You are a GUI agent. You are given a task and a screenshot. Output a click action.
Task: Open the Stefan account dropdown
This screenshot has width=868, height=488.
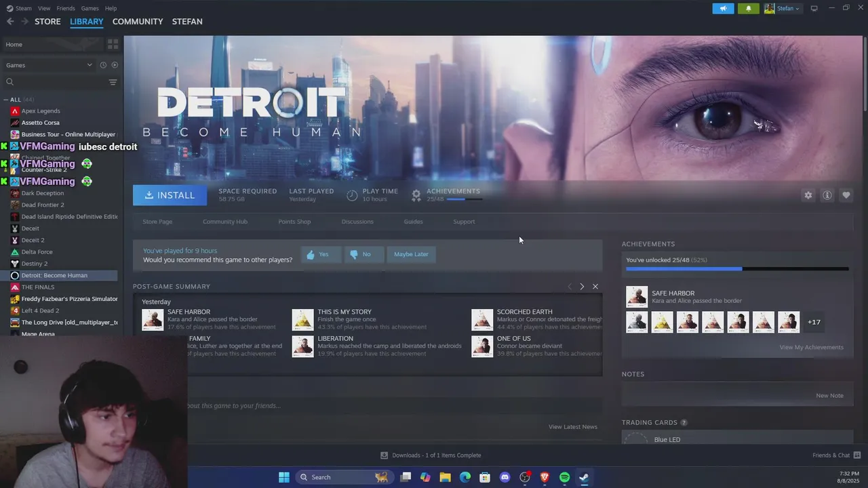782,8
